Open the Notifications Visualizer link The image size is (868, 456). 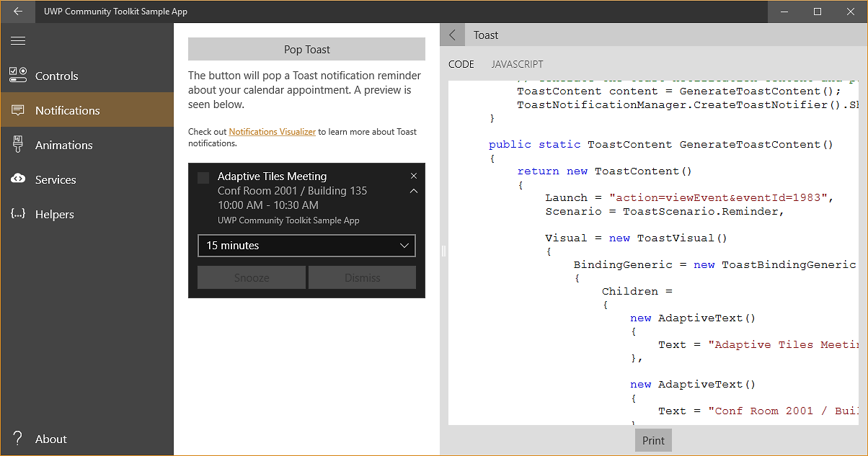pyautogui.click(x=272, y=132)
